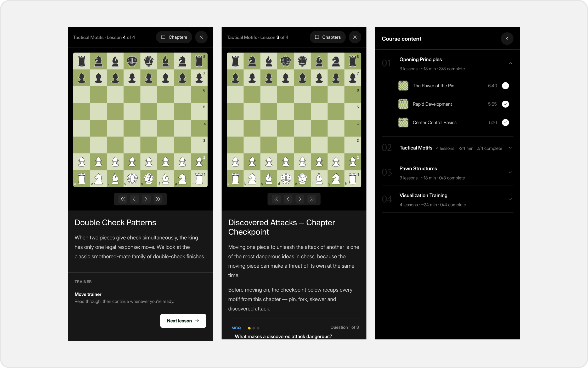
Task: Click black king on Lesson 4 board
Action: [149, 61]
